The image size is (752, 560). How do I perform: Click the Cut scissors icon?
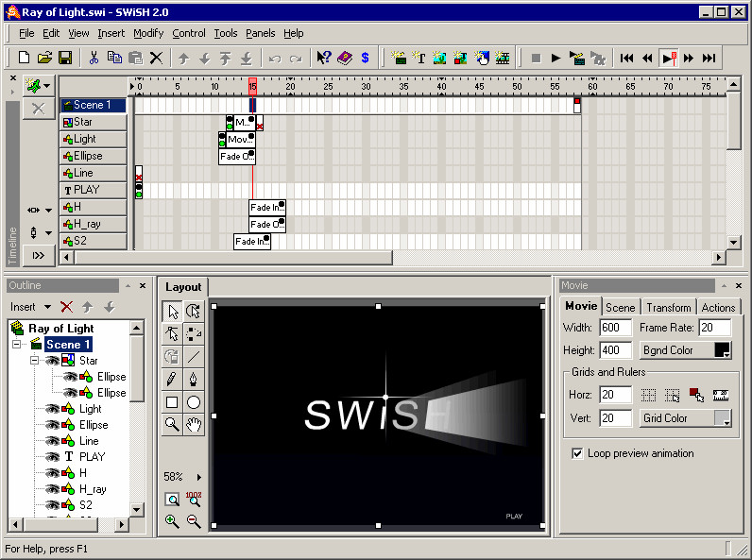[x=94, y=58]
